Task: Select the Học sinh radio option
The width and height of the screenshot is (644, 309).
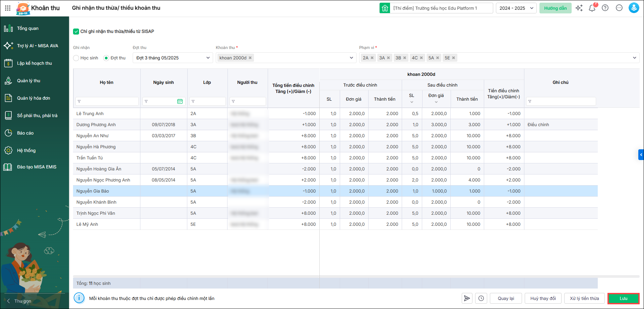Action: [76, 58]
